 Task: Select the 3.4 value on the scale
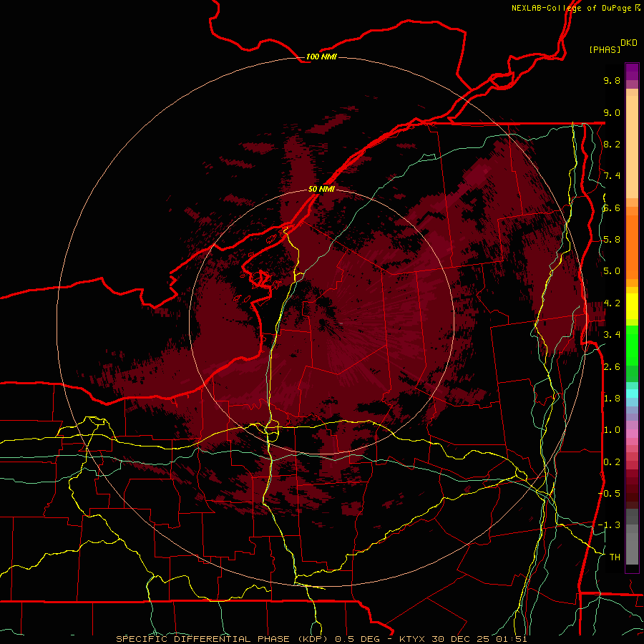(612, 335)
